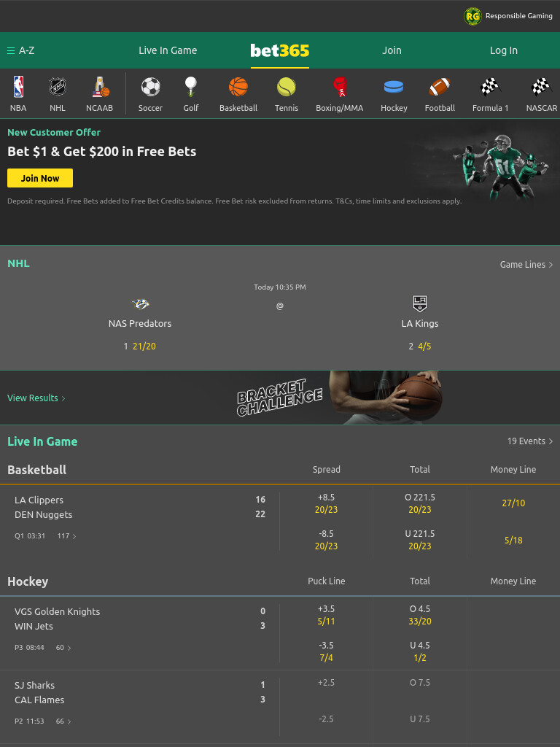Select NAS Predatorss 21/20 odds
This screenshot has height=747, width=560.
[144, 347]
